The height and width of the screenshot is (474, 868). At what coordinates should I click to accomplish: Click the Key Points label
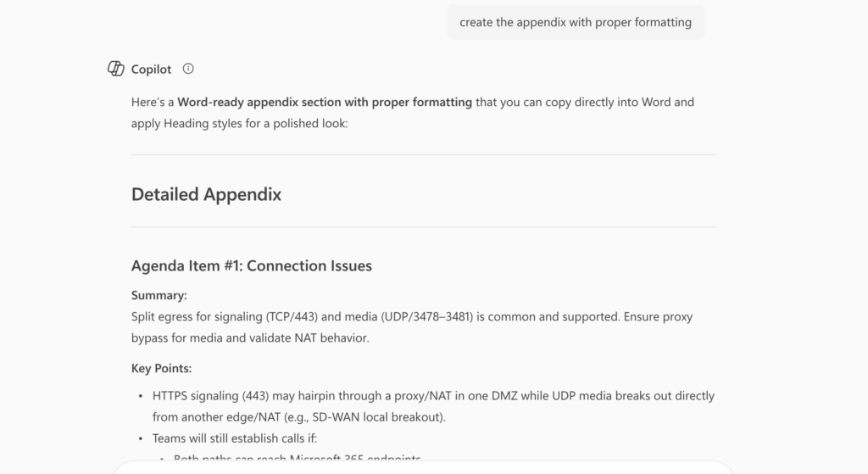(161, 368)
